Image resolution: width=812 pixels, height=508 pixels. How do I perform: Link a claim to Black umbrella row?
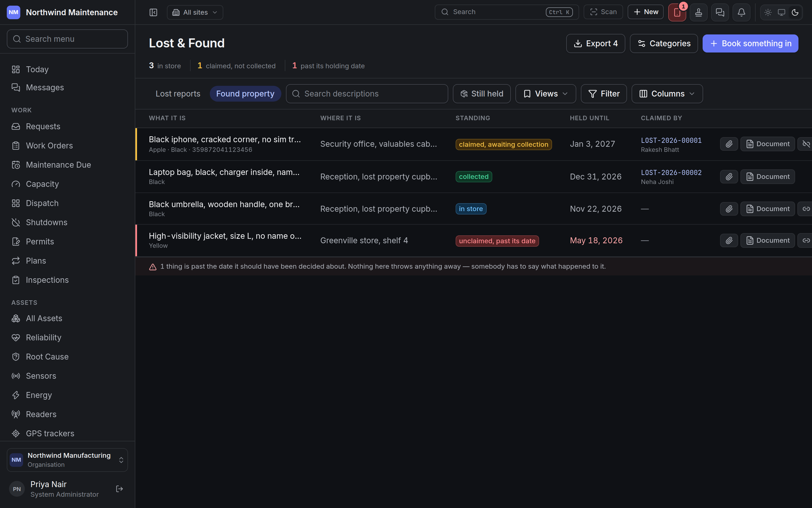pyautogui.click(x=806, y=209)
